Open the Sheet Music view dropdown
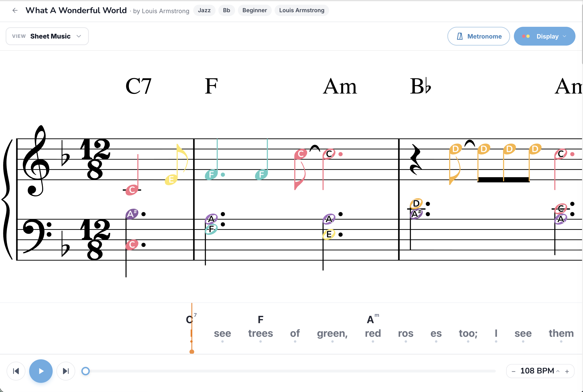This screenshot has width=583, height=392. pyautogui.click(x=47, y=36)
